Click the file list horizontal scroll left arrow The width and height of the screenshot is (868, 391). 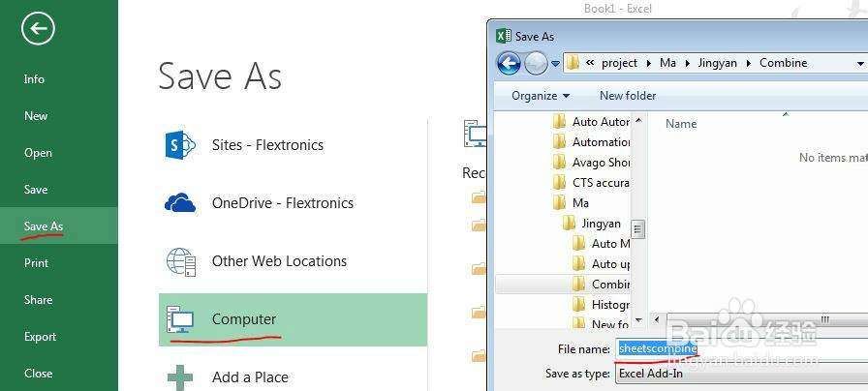[658, 319]
